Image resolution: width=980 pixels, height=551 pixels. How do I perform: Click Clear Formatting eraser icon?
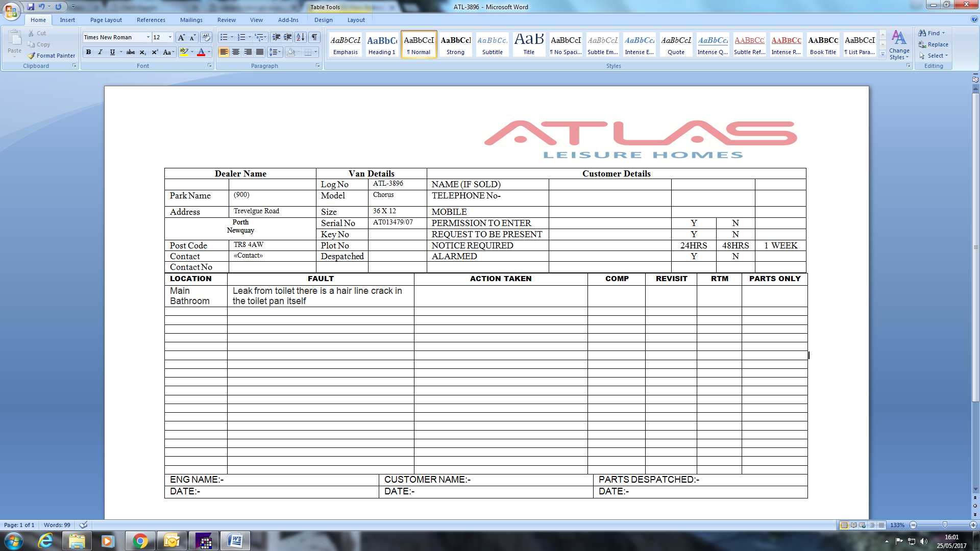point(206,37)
